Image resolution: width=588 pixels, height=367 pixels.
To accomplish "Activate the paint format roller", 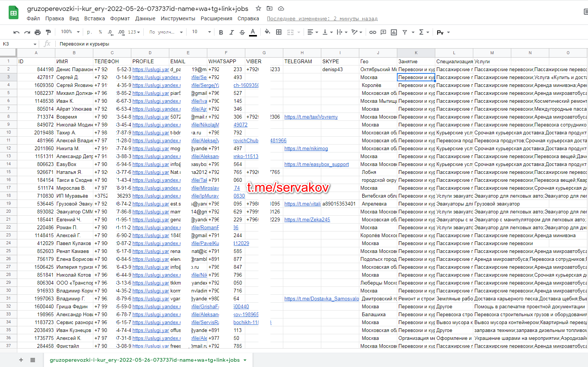I will click(x=48, y=32).
